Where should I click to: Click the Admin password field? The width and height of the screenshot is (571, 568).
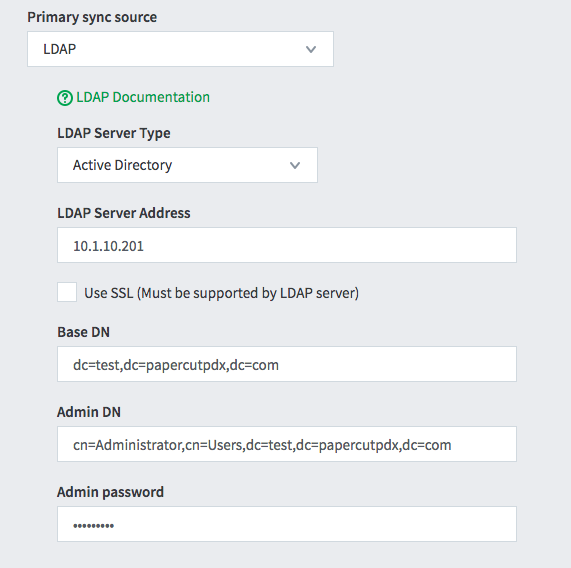tap(287, 524)
